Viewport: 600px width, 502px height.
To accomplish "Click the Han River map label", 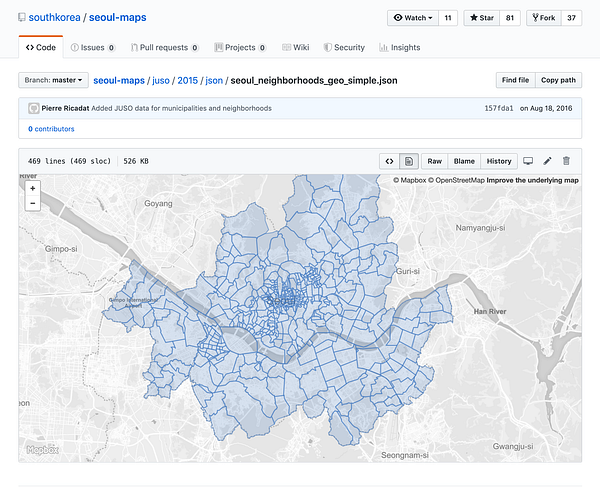I will [x=490, y=311].
